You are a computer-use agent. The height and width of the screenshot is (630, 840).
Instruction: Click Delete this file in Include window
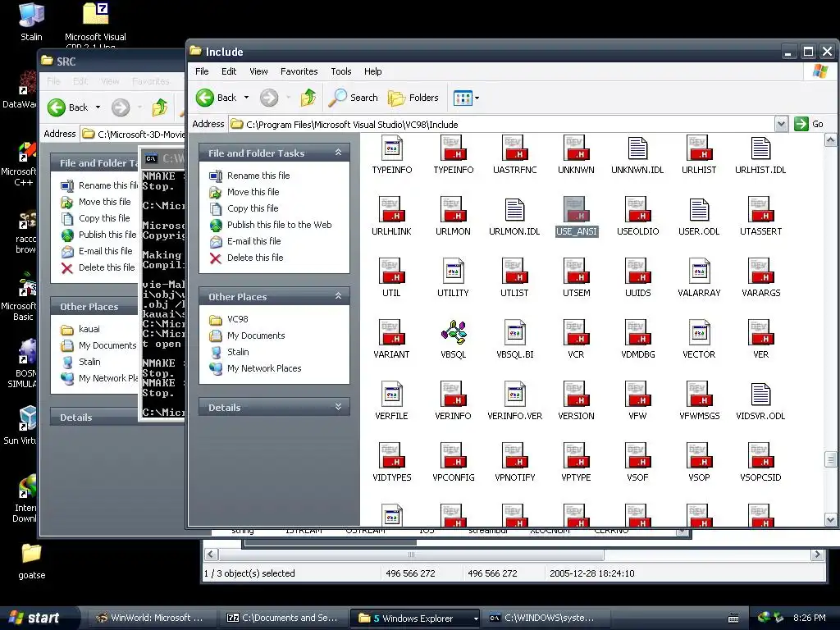coord(255,258)
